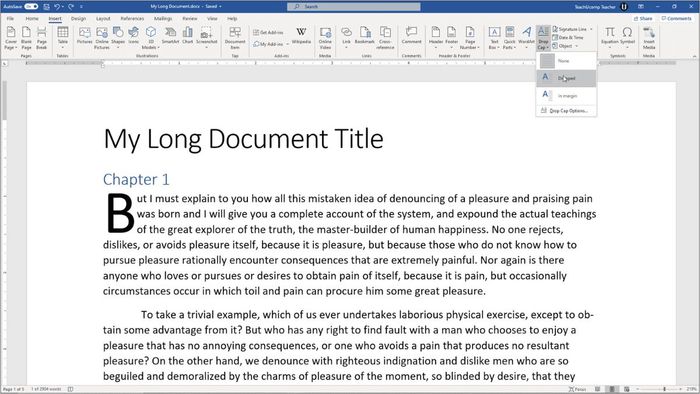Open the Table insert menu
Viewport: 700px width, 394px height.
click(62, 37)
